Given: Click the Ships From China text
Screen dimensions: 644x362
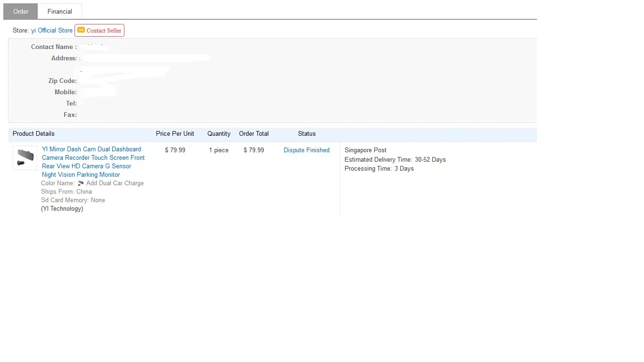Looking at the screenshot, I should click(x=66, y=191).
